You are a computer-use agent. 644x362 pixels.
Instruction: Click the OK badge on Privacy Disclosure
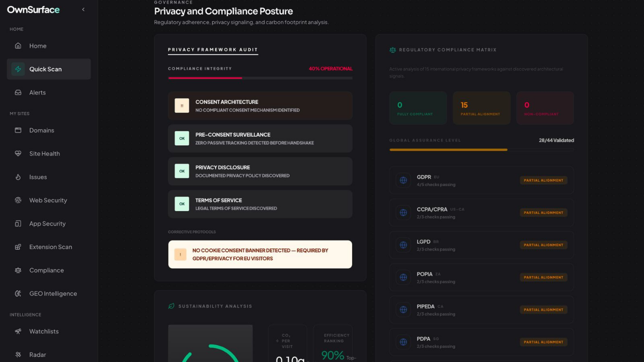click(182, 171)
